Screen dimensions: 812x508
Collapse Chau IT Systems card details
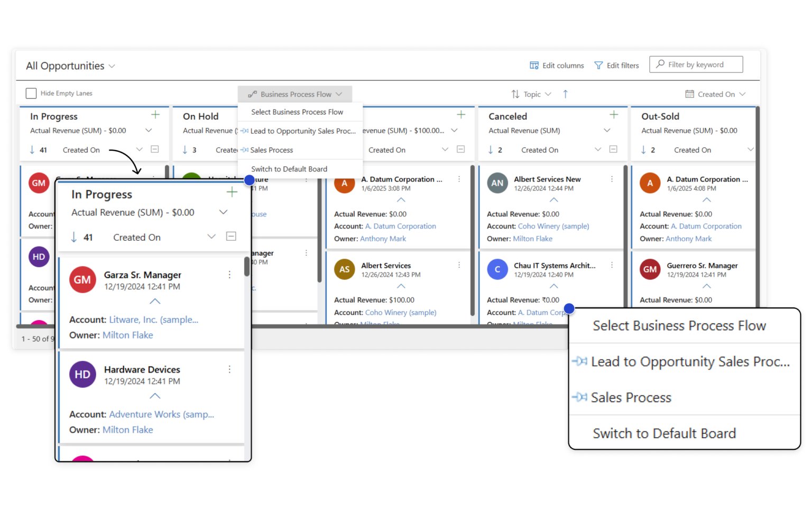coord(553,286)
